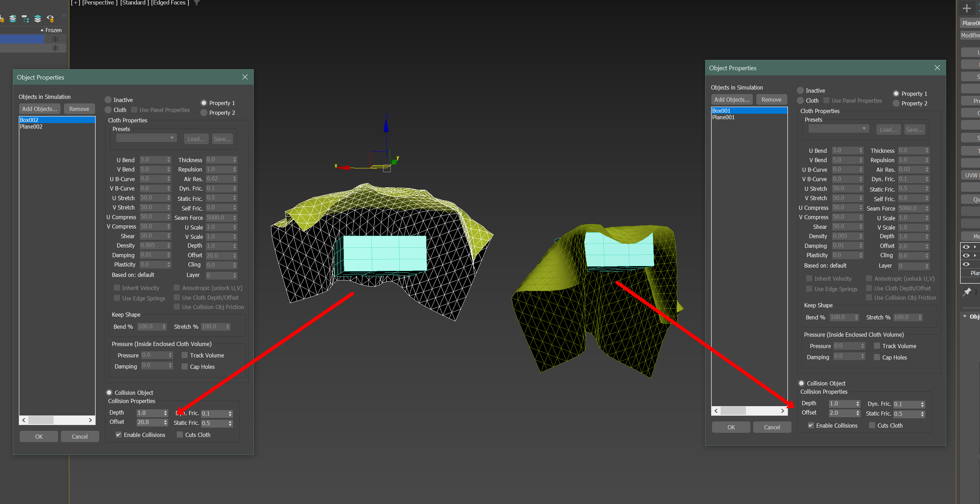980x504 pixels.
Task: Click the layer explorer eye-with-layers icon
Action: pos(50,18)
